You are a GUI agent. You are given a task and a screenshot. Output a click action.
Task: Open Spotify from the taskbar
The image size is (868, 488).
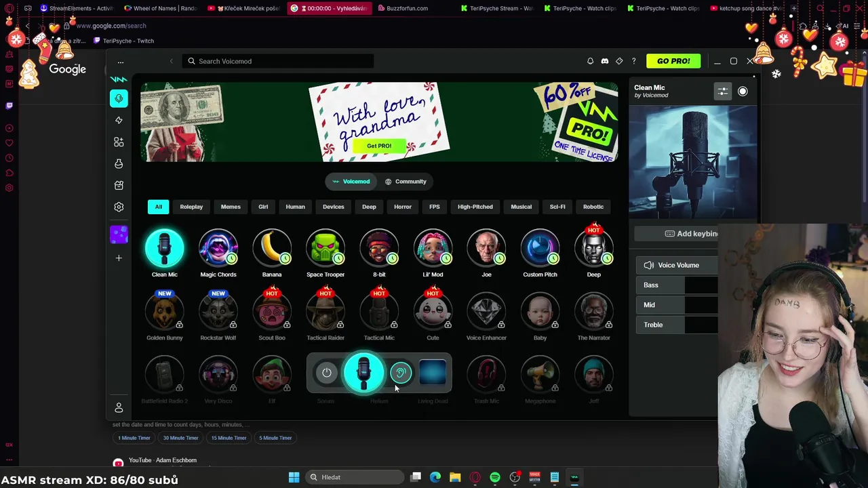coord(495,477)
